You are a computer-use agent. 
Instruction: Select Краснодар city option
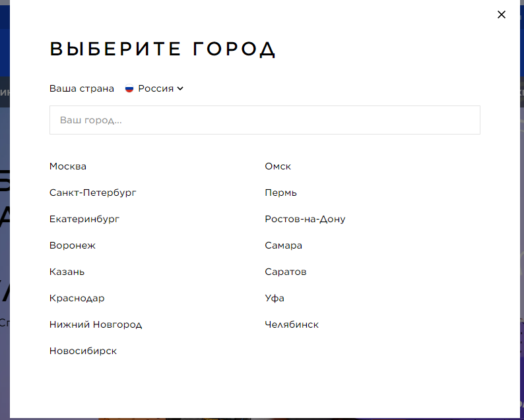click(x=77, y=298)
